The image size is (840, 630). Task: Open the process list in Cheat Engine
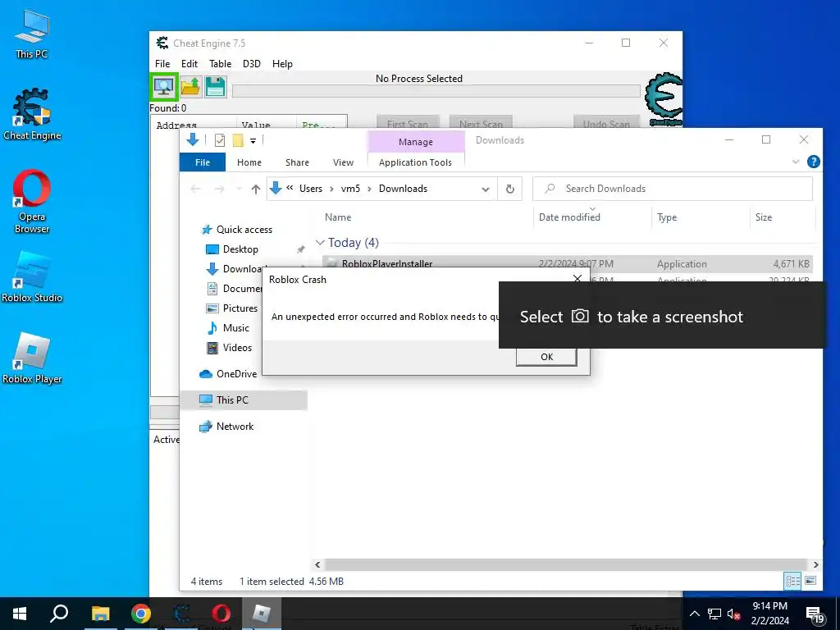[163, 87]
